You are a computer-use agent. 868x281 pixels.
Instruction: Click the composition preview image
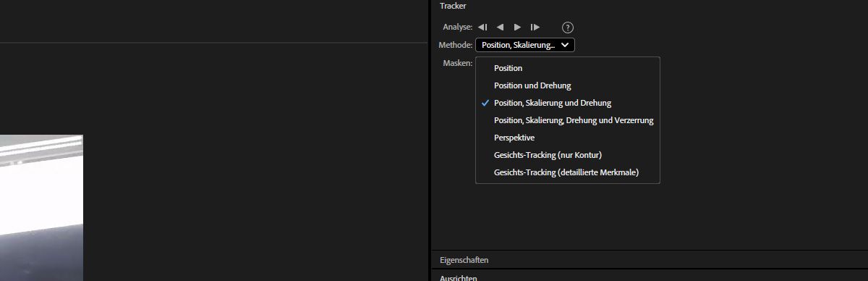click(41, 208)
